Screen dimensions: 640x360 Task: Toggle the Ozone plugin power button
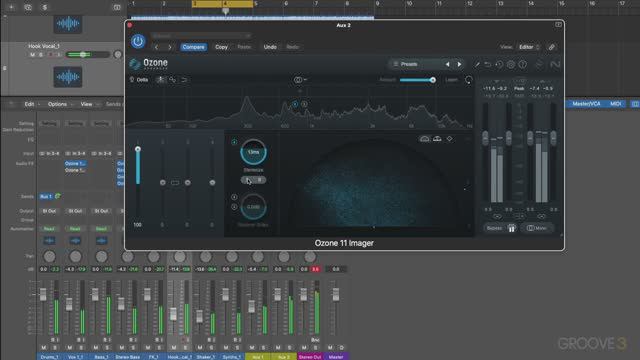coord(138,41)
